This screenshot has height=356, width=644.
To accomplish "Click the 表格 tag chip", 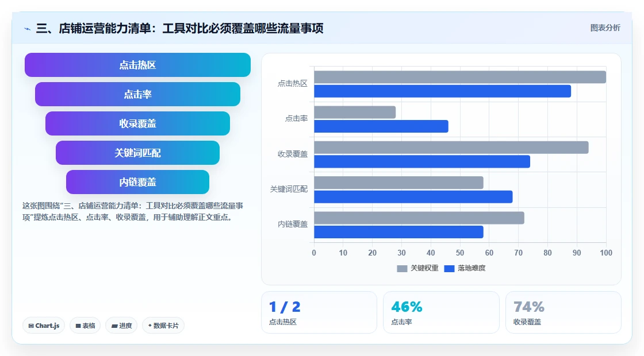I will (x=85, y=326).
